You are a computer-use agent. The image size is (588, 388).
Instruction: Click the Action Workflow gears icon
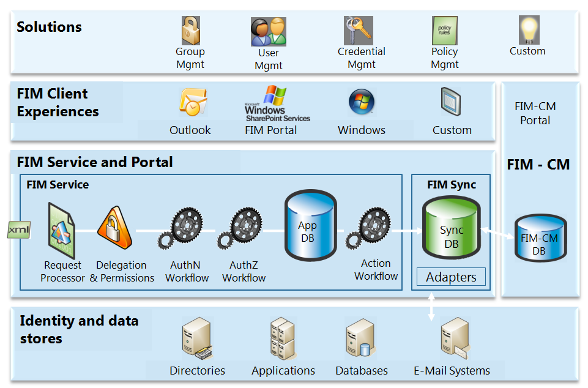[368, 229]
